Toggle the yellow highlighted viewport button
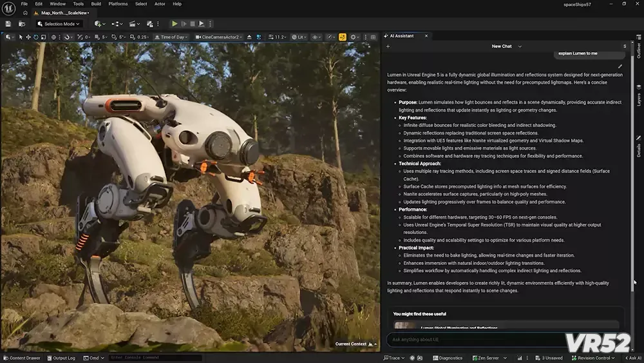 [x=343, y=37]
